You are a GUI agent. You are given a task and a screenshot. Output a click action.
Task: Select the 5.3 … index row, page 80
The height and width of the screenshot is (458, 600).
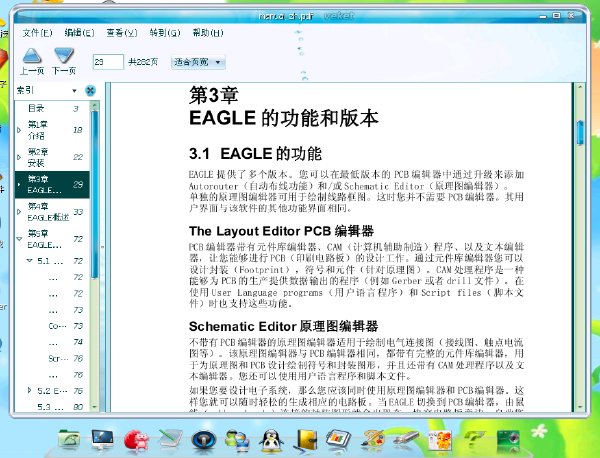(52, 407)
